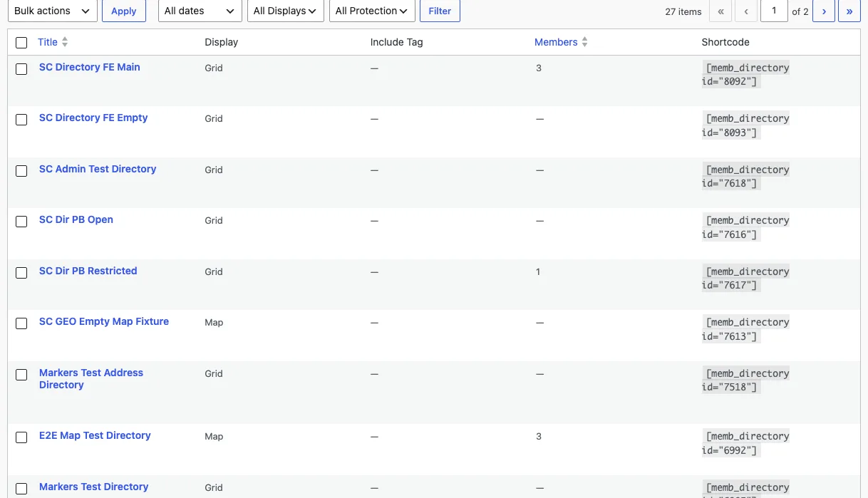Click the Display column header
Image resolution: width=868 pixels, height=498 pixels.
point(222,42)
